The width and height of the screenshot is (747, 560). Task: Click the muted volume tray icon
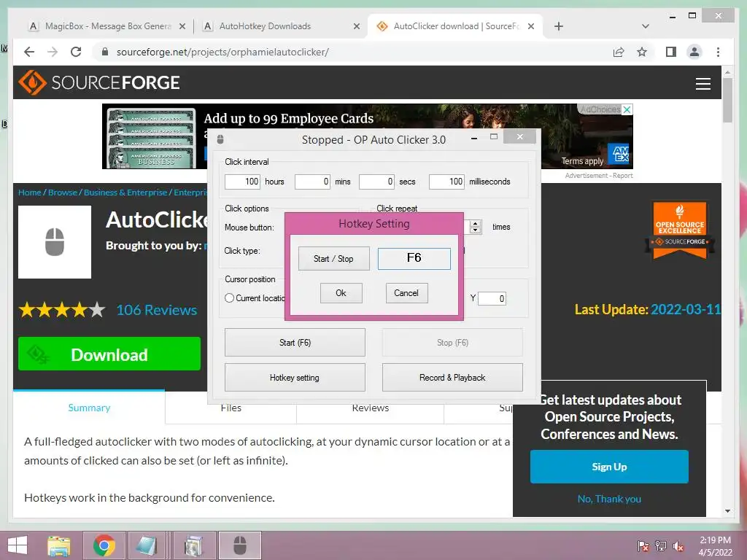click(x=678, y=546)
